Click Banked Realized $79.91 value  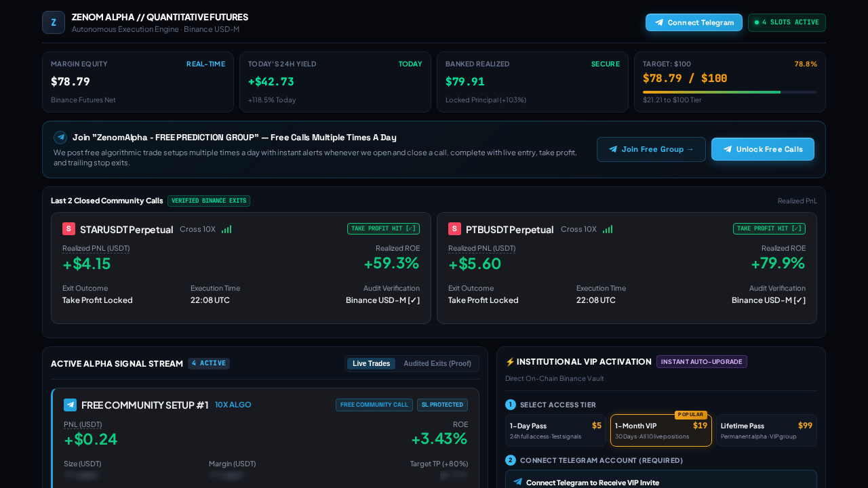point(465,81)
